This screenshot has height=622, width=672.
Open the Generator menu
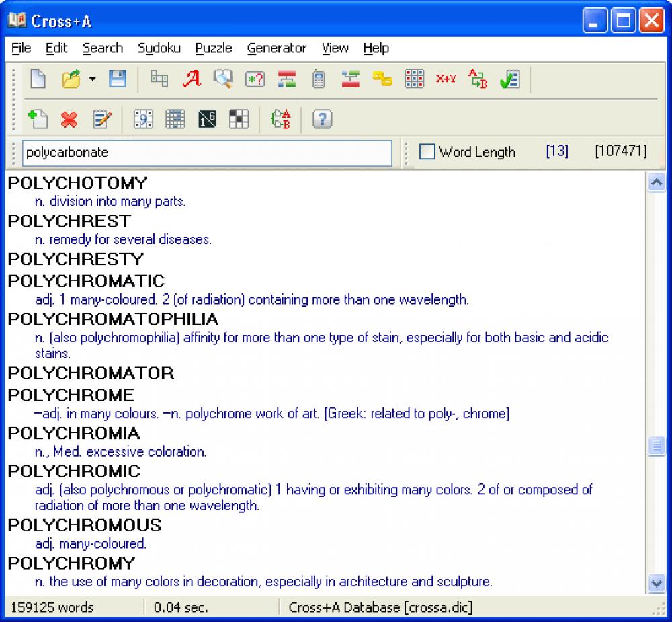click(x=277, y=48)
